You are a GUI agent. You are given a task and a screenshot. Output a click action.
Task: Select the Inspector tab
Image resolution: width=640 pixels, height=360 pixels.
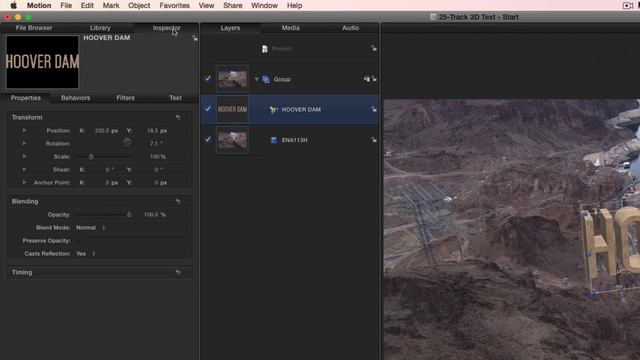tap(166, 28)
